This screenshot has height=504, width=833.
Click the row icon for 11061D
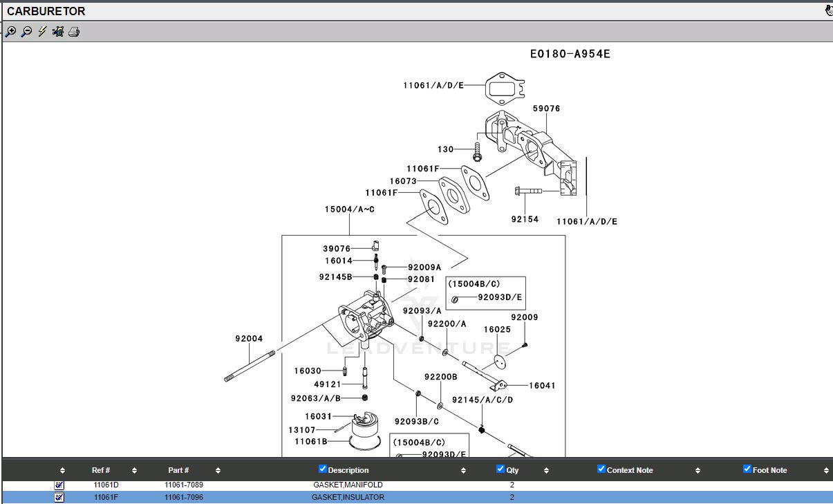click(x=59, y=485)
